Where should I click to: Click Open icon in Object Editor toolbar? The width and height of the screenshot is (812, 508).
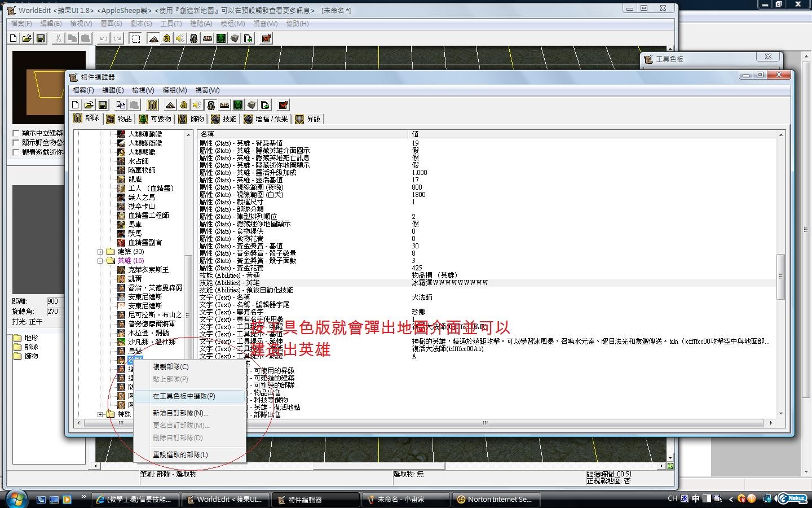pos(89,105)
